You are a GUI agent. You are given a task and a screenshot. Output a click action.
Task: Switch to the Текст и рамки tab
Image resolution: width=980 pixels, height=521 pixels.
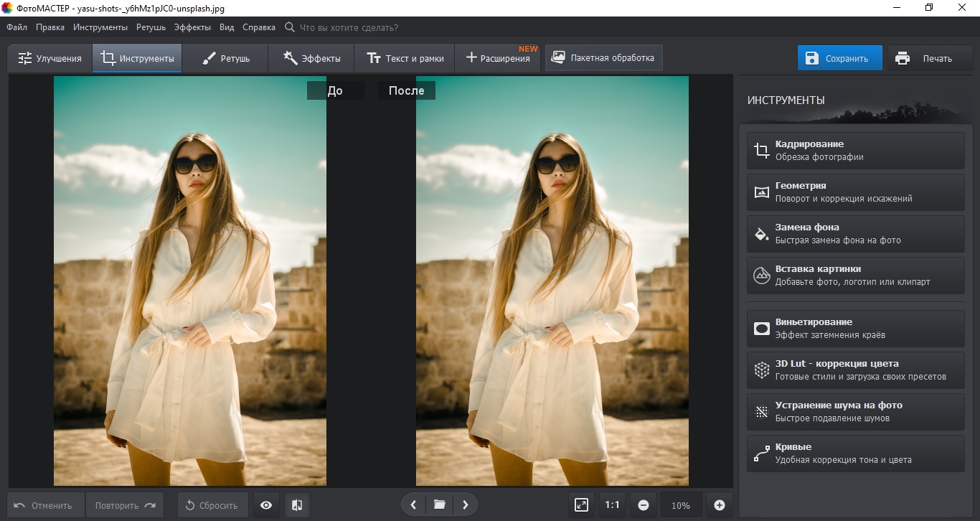(405, 58)
